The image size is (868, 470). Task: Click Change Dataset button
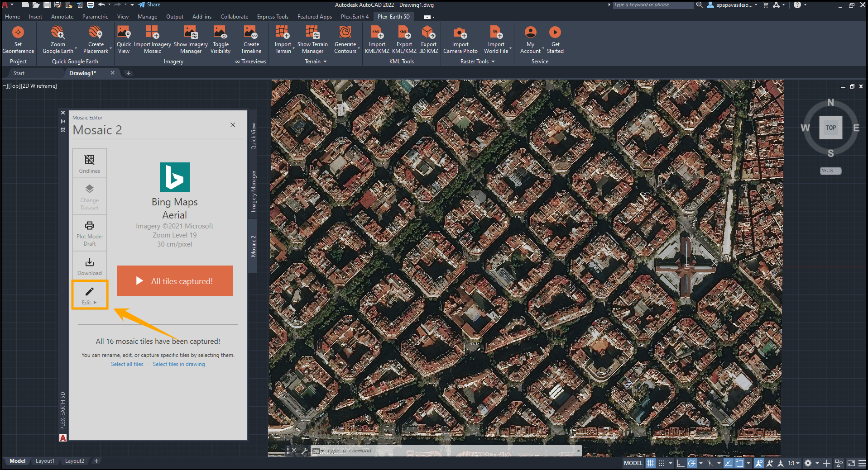click(90, 196)
